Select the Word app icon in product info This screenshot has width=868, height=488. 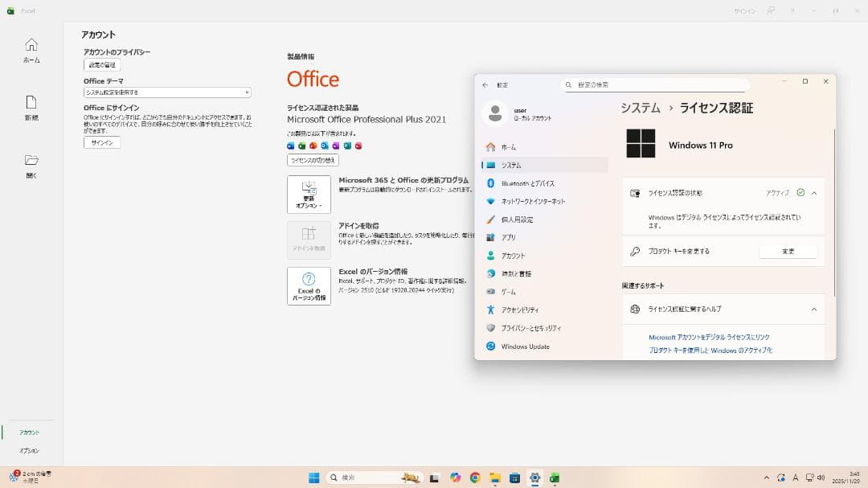point(291,146)
